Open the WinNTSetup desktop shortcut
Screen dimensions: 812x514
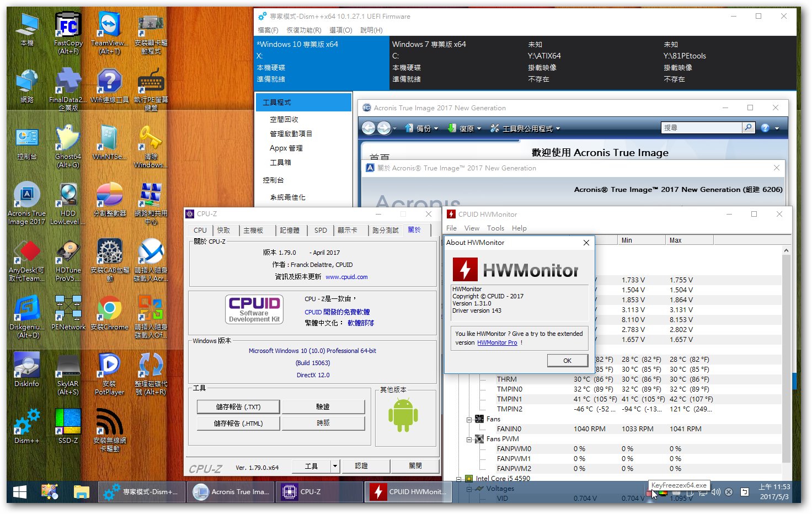coord(109,143)
